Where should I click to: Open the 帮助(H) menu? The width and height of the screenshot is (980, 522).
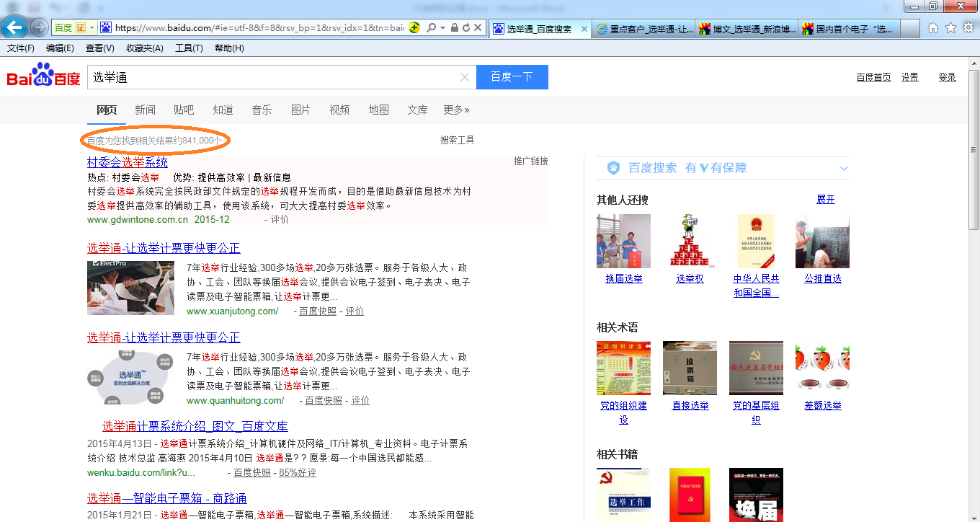229,48
